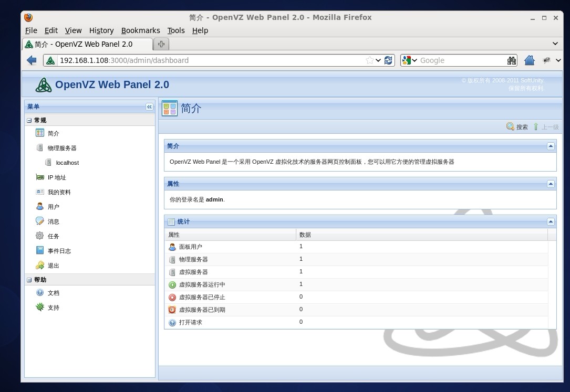Click the Firefox application icon in title bar
This screenshot has height=392, width=570.
coord(28,17)
